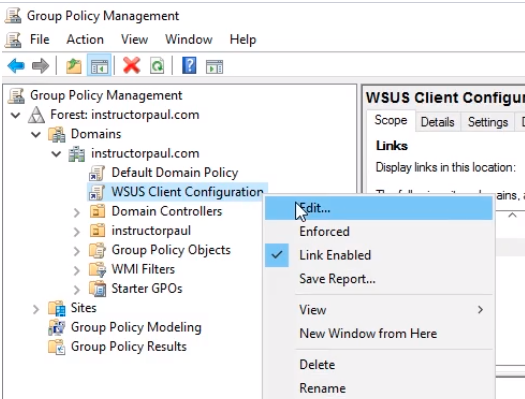
Task: Expand the Sites node
Action: point(36,309)
